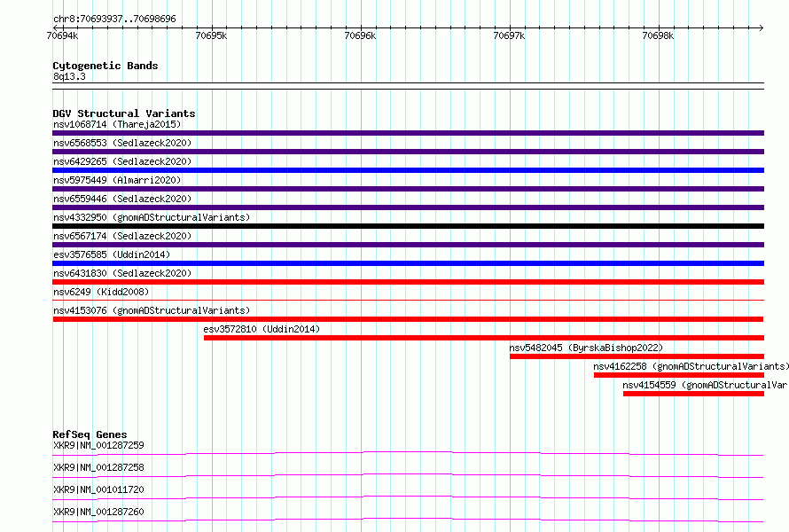Click the 70698k ruler mark
Viewport: 789px width, 532px height.
[658, 35]
